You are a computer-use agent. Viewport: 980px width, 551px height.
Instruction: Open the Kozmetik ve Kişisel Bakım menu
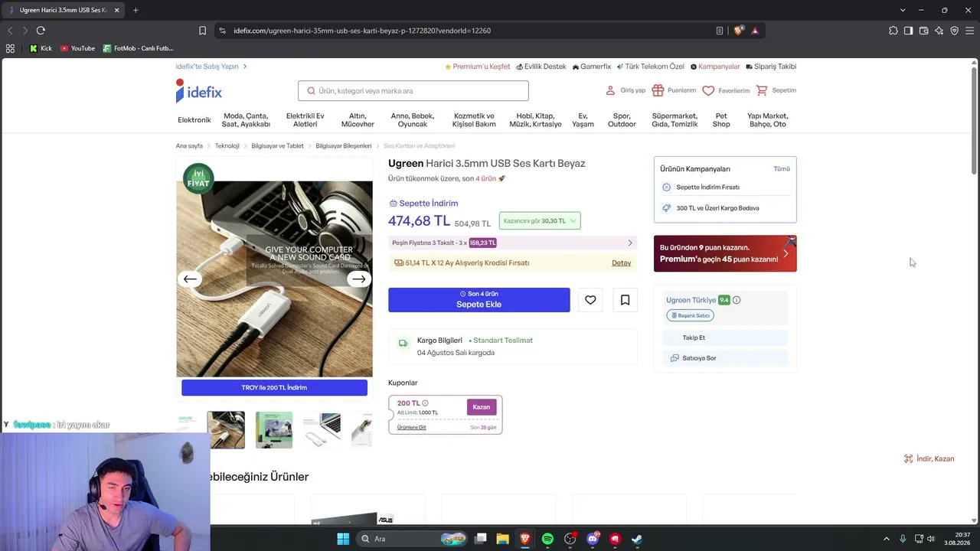point(474,120)
